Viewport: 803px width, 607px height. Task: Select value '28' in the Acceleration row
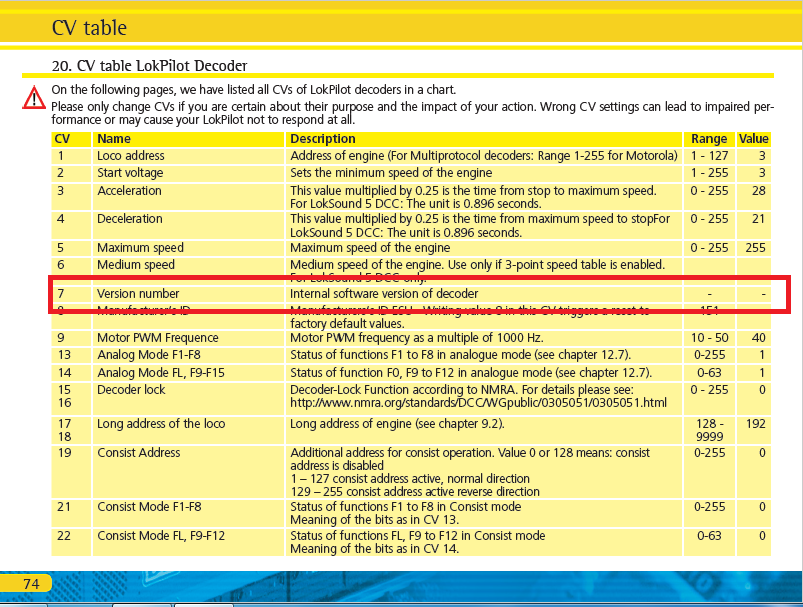758,191
